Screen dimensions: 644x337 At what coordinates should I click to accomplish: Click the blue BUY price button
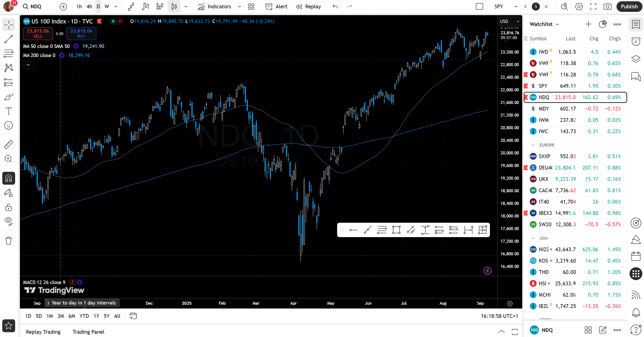click(81, 34)
